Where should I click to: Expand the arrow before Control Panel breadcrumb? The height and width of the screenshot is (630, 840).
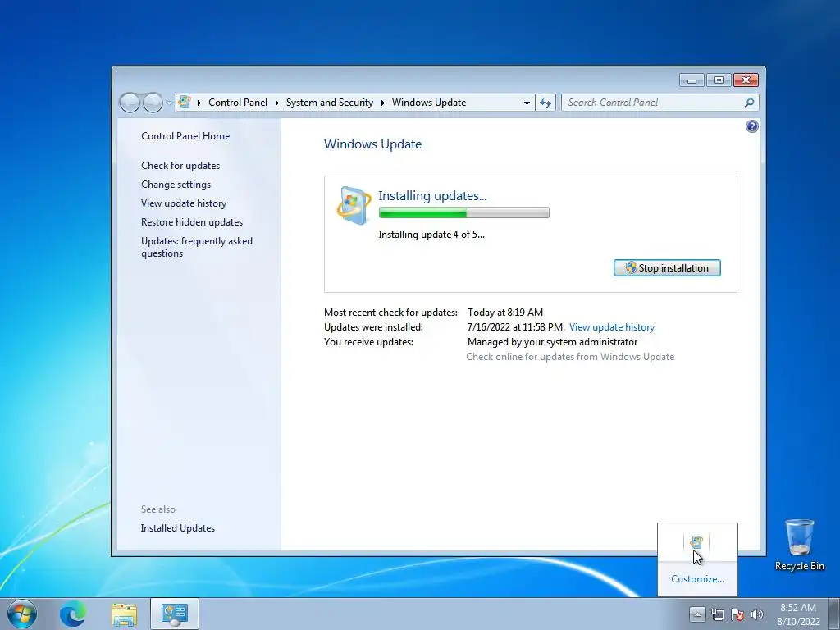(199, 103)
